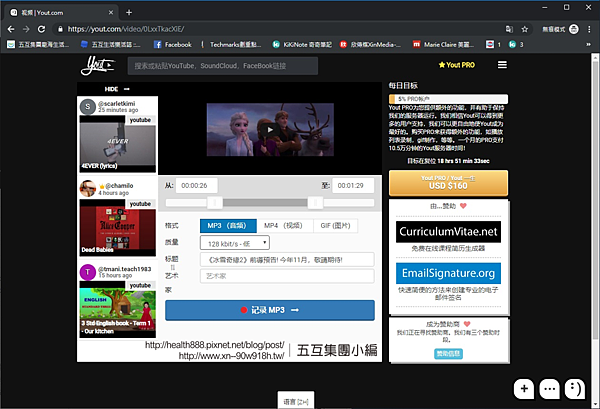Open the 4EVER lyrics video thumbnail
This screenshot has height=409, width=600.
pos(118,144)
